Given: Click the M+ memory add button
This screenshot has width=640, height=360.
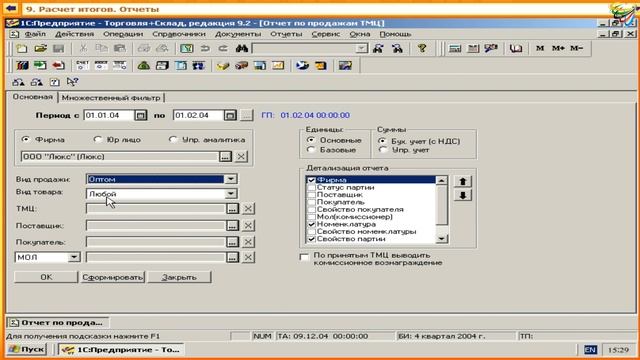Looking at the screenshot, I should pos(558,48).
